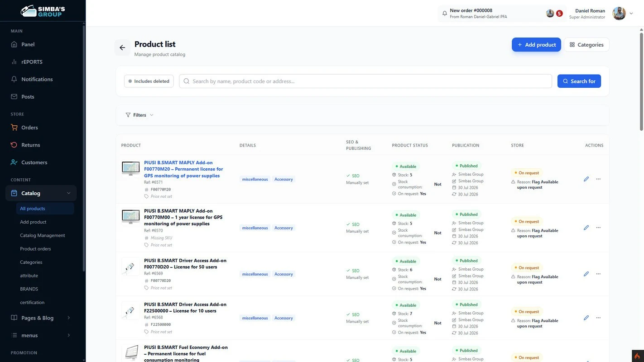Edit the F00770M00 product with pencil icon
644x362 pixels.
tap(586, 228)
